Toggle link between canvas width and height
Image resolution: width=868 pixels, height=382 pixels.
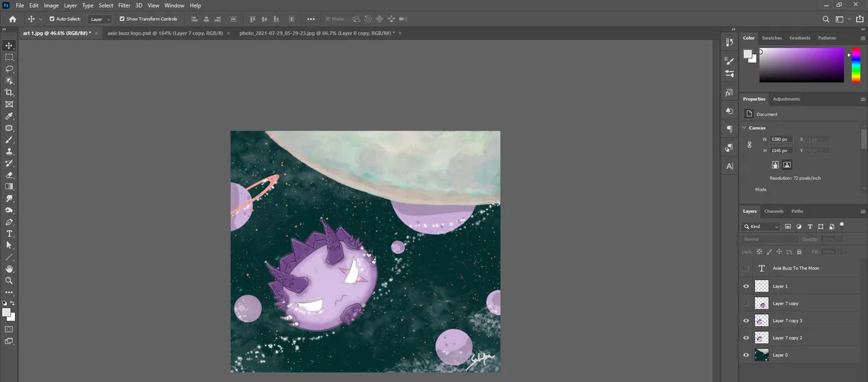click(749, 145)
